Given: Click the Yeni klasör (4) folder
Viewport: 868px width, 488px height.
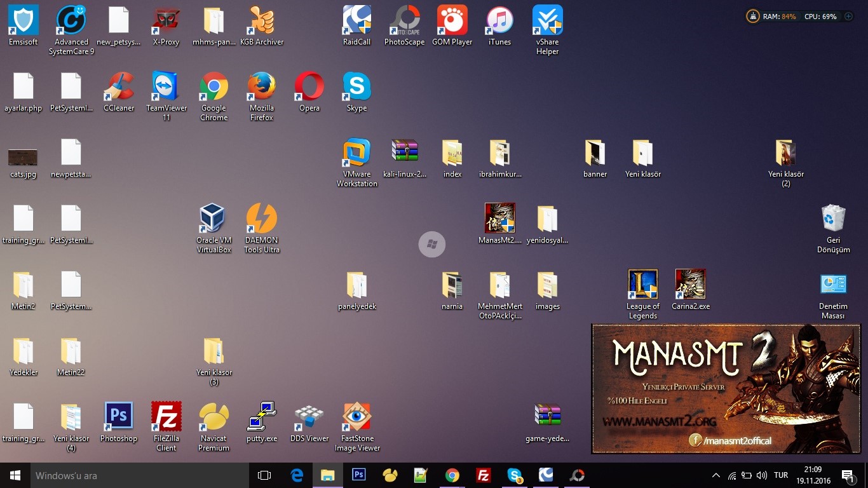Looking at the screenshot, I should point(71,426).
